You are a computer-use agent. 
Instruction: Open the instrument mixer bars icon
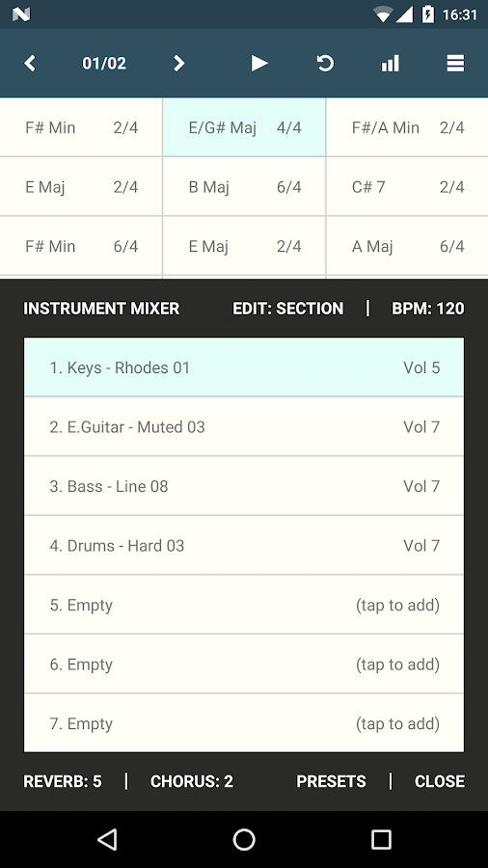pyautogui.click(x=390, y=63)
